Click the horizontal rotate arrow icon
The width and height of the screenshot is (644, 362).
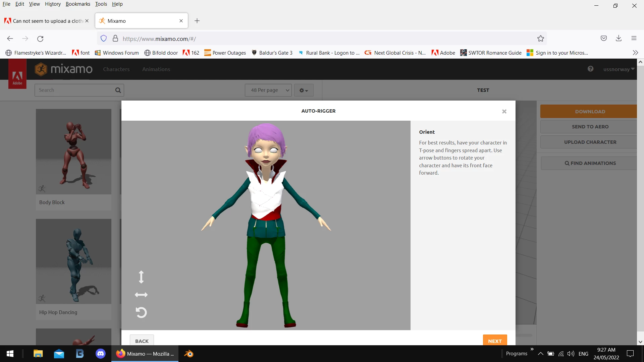(141, 295)
